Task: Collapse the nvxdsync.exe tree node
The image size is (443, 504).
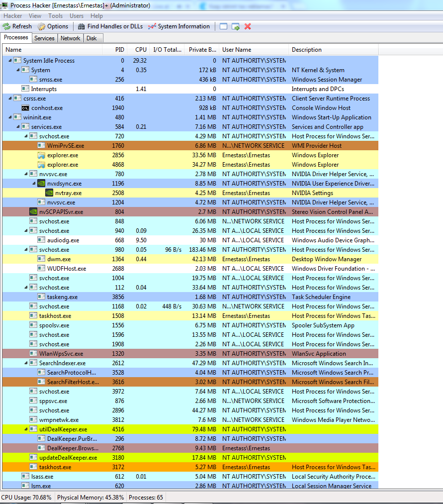Action: [x=34, y=184]
